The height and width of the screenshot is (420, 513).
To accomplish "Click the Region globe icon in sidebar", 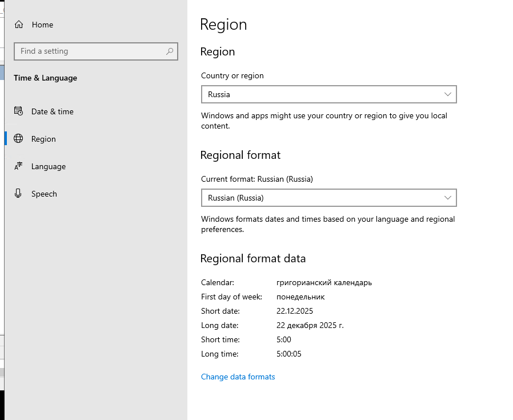I will tap(19, 139).
